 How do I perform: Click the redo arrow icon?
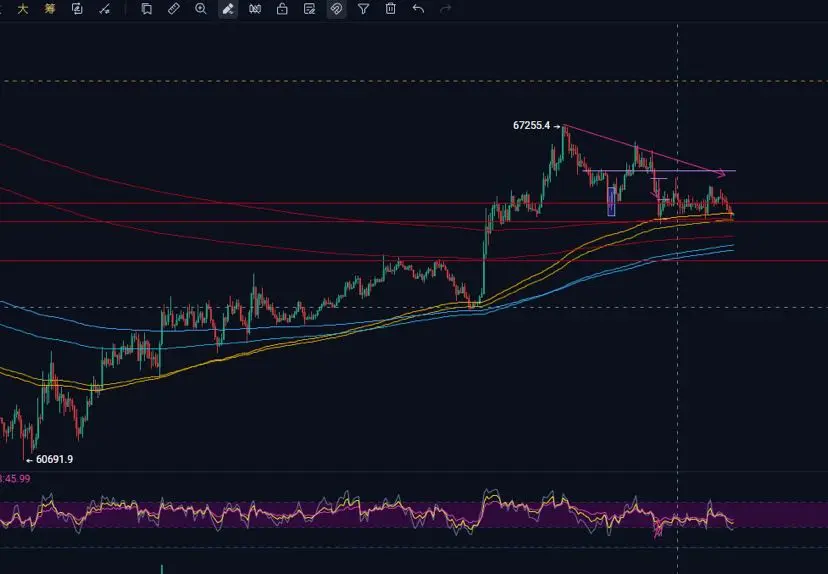pos(446,8)
